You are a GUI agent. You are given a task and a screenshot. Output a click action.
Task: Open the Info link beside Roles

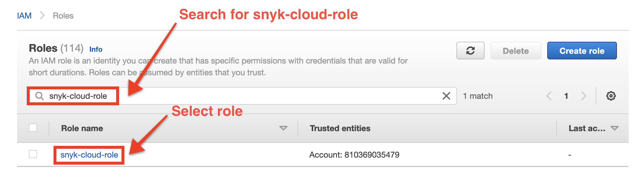click(96, 49)
